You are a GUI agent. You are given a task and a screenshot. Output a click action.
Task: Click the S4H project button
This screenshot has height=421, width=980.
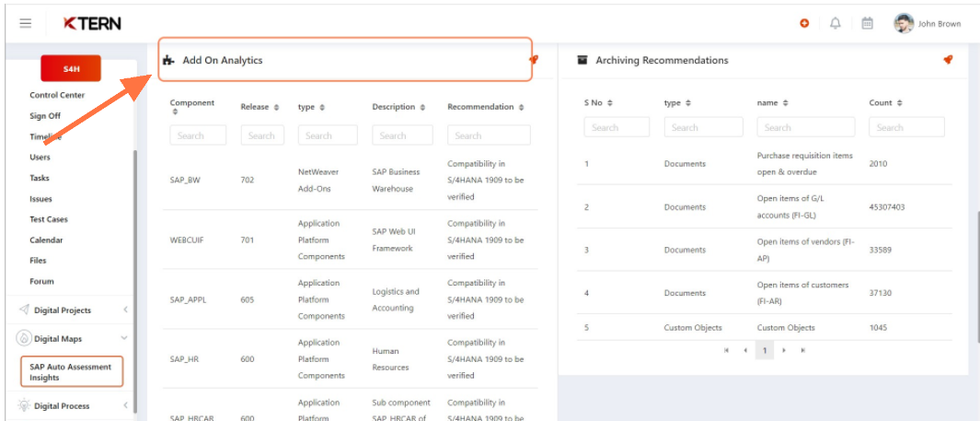click(x=71, y=69)
